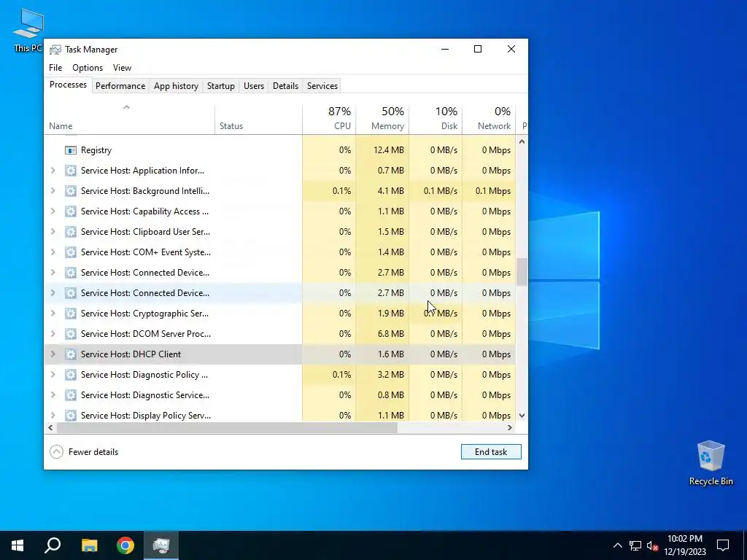
Task: Open the network status tray icon
Action: click(635, 545)
